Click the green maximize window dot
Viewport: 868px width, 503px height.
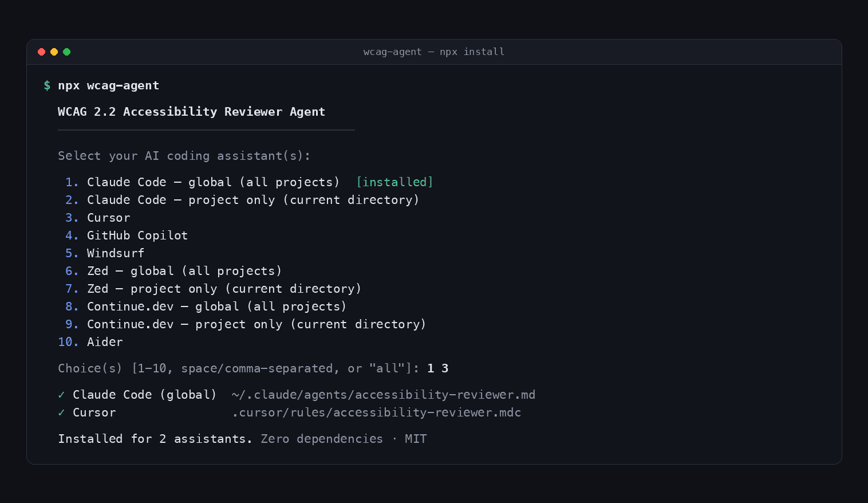[66, 52]
